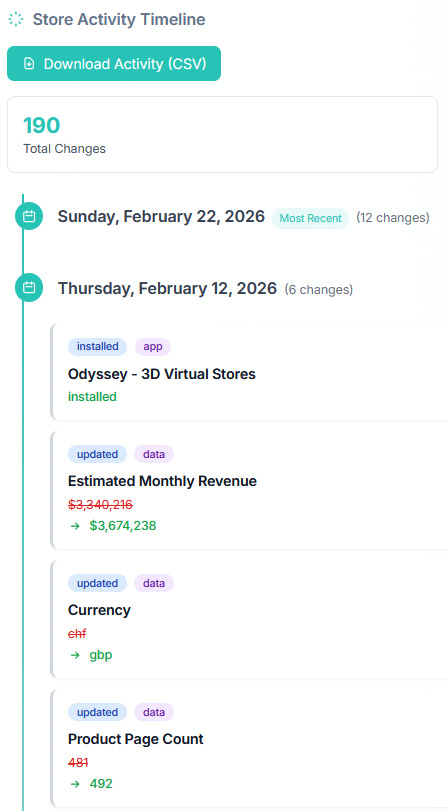448x811 pixels.
Task: Click the installed tag on Odyssey card
Action: click(97, 347)
